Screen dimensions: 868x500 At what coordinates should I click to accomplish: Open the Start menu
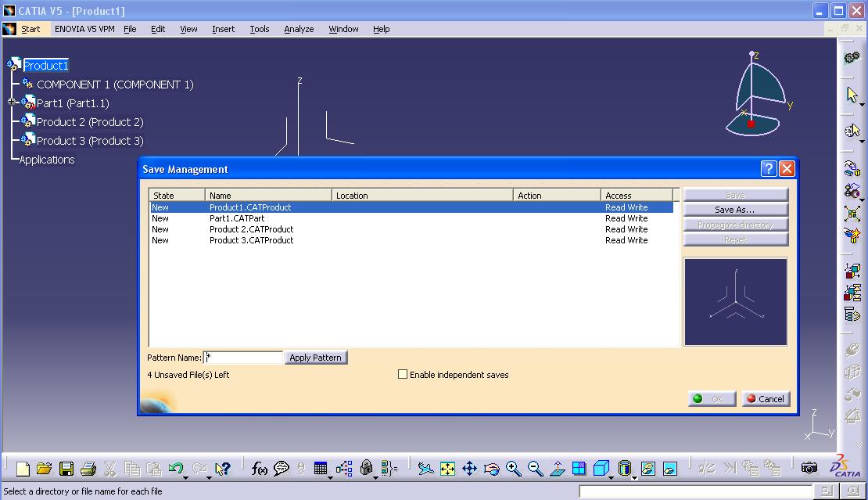(x=30, y=29)
